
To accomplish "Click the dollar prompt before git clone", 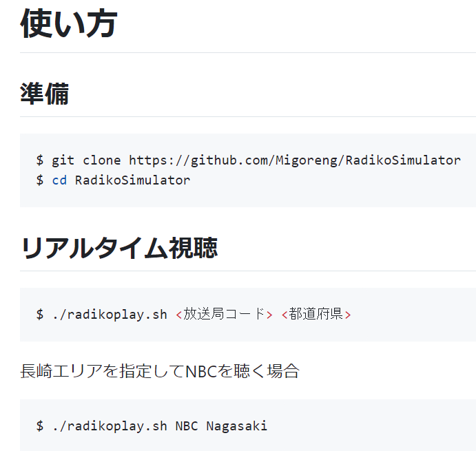I will point(40,160).
